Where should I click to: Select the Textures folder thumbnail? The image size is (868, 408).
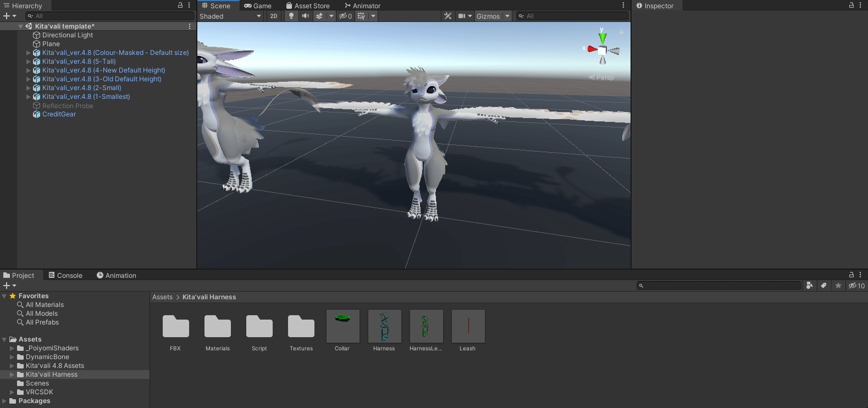click(301, 326)
